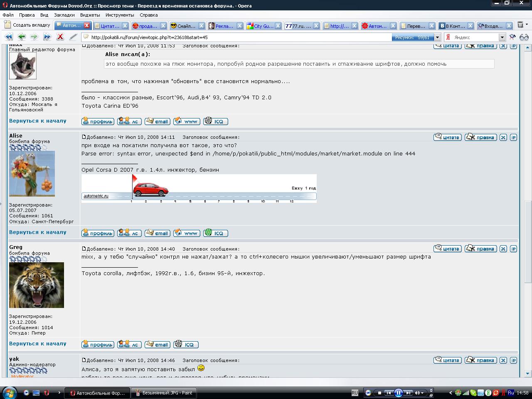Click email button under Greg's post
This screenshot has height=399, width=532.
pyautogui.click(x=157, y=345)
